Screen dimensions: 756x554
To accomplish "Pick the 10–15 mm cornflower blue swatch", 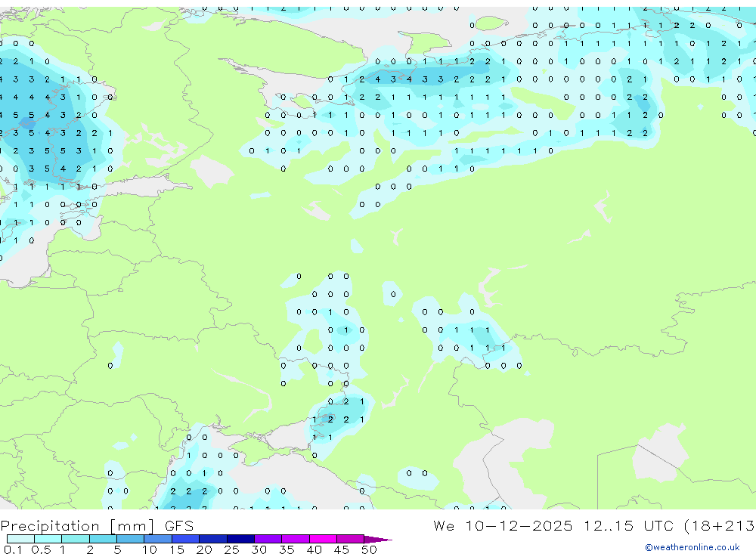I will coord(158,539).
